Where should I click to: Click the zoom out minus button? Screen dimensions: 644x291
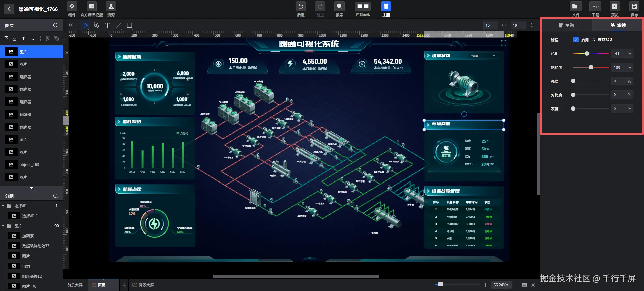tap(429, 285)
